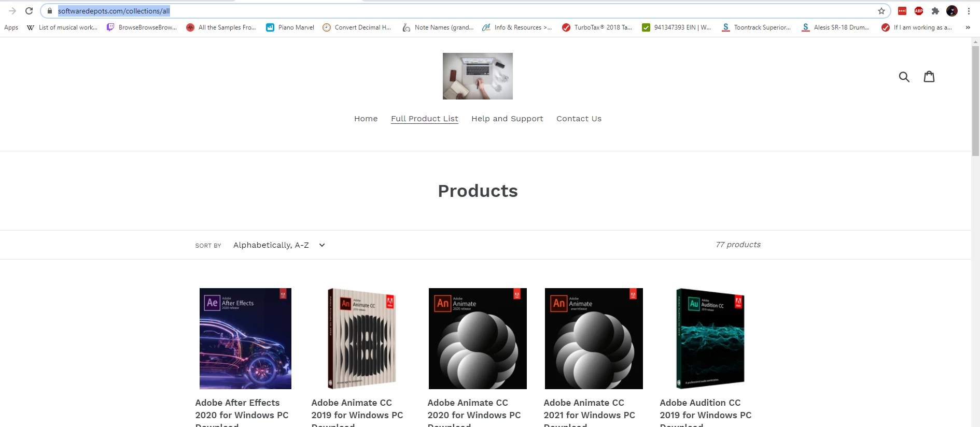Open the Adobe Animate CC 2021 product image
Viewport: 980px width, 427px height.
[594, 338]
